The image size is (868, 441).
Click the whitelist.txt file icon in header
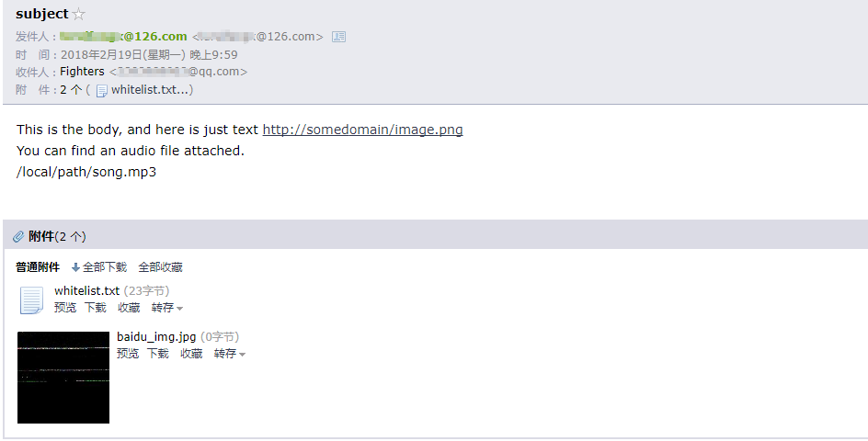pos(102,91)
